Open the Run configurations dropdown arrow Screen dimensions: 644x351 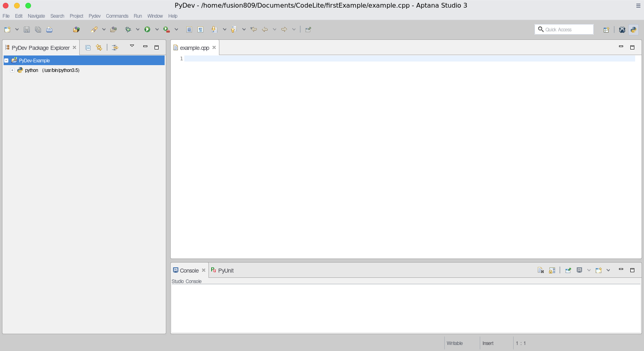pyautogui.click(x=157, y=29)
